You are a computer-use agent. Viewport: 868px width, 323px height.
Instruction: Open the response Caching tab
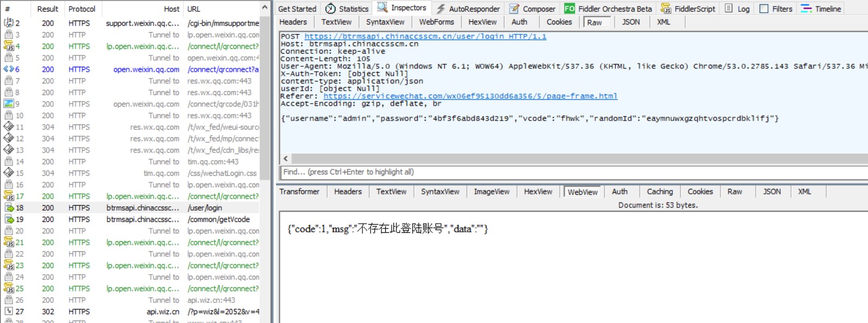(660, 192)
